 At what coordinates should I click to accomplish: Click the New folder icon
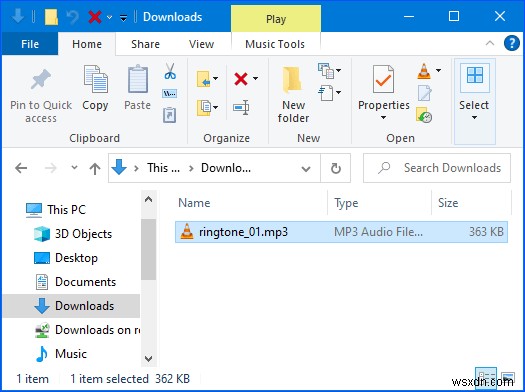tap(292, 80)
